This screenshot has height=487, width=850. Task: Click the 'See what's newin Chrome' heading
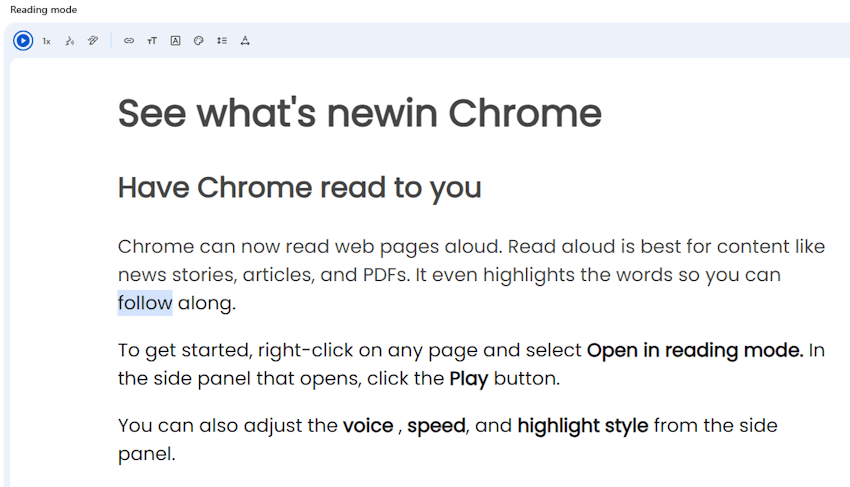359,114
